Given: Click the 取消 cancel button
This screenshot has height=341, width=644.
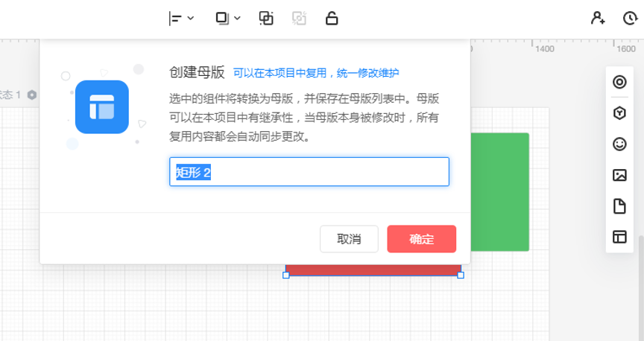Looking at the screenshot, I should (x=349, y=239).
